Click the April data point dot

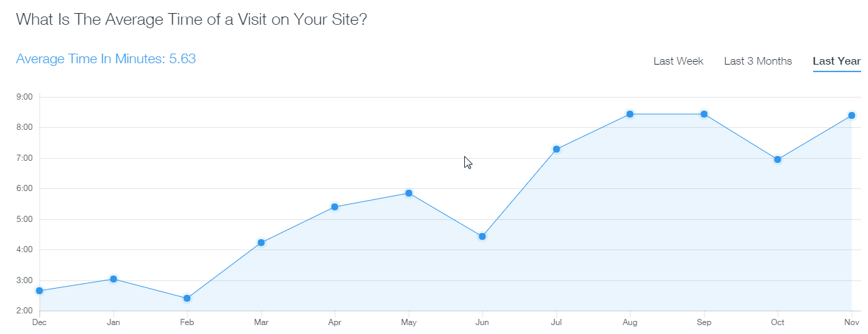click(x=334, y=207)
